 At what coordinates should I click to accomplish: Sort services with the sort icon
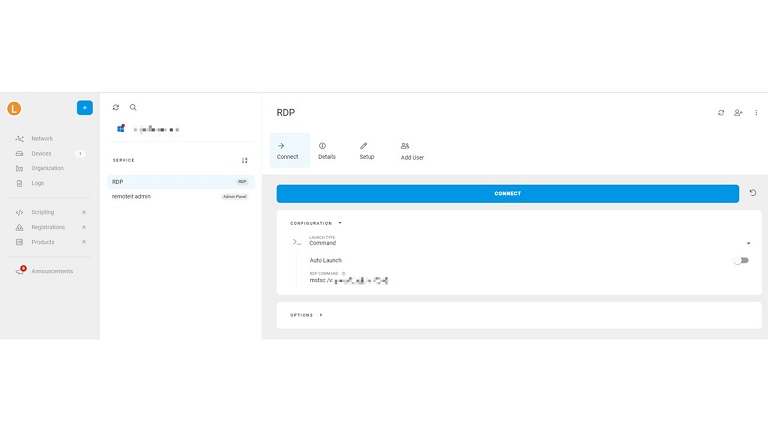coord(244,161)
